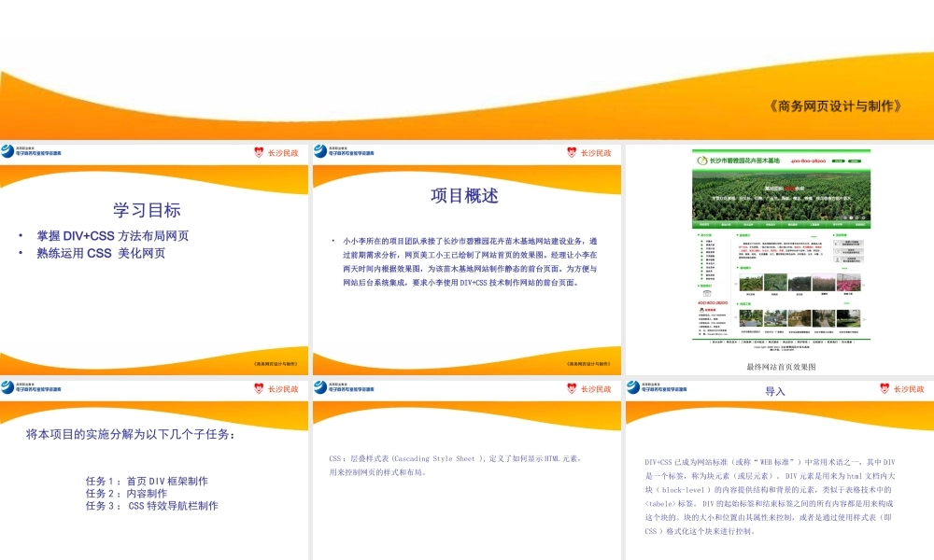Viewport: 934px width, 560px height.
Task: Select the rightmost menu item in the navbar
Action: click(x=860, y=224)
